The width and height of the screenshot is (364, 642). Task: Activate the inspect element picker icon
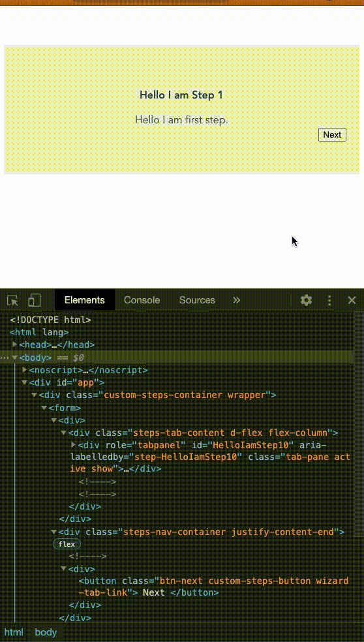click(12, 301)
